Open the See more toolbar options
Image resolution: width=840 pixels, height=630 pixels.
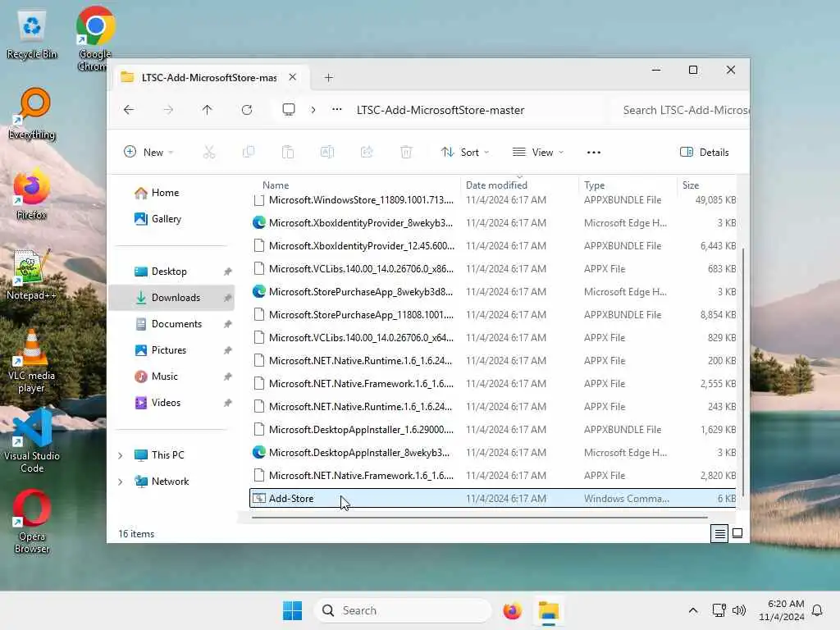[x=594, y=152]
